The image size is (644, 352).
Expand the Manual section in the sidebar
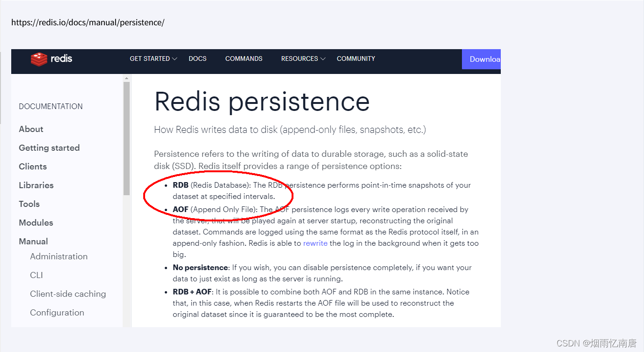click(x=33, y=241)
